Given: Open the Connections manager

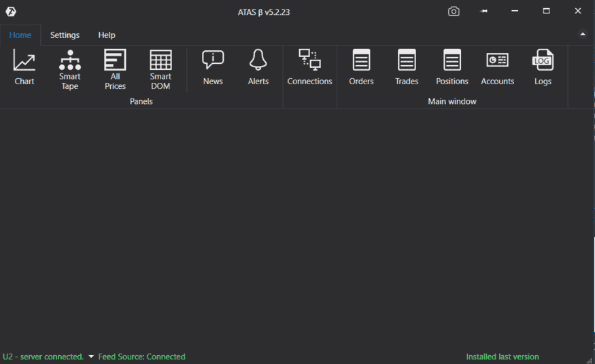Looking at the screenshot, I should [x=309, y=67].
